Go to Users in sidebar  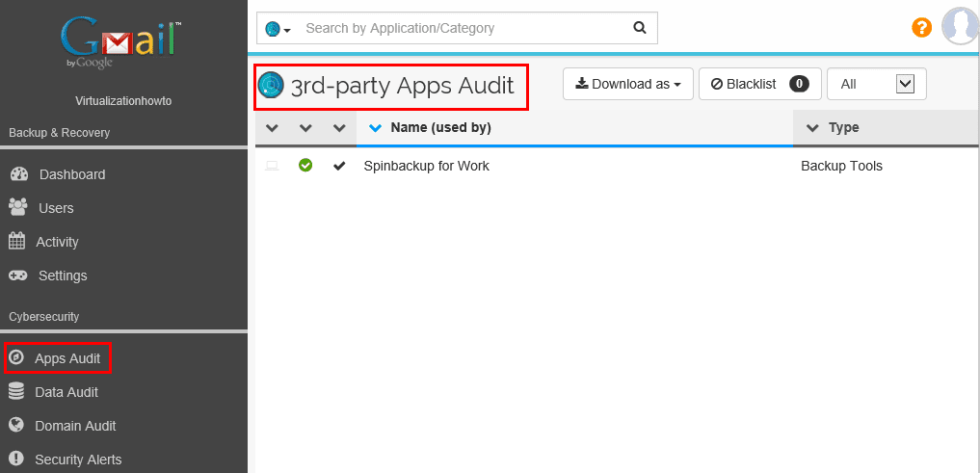[x=56, y=208]
